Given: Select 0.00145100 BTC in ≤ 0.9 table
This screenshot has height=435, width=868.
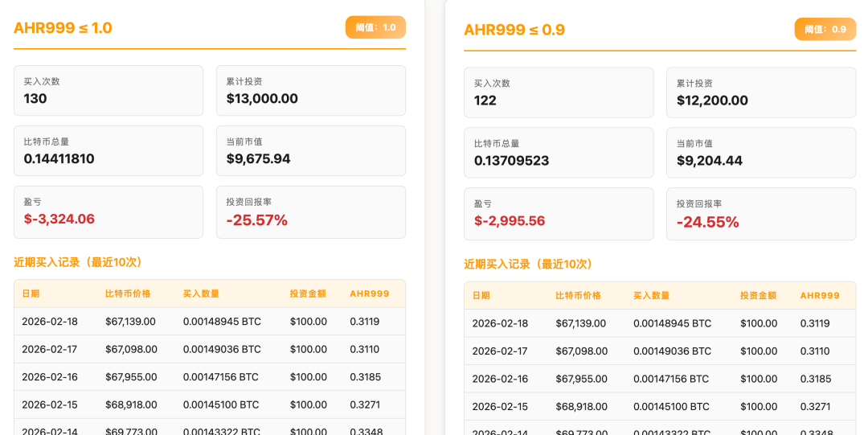Looking at the screenshot, I should pos(671,406).
